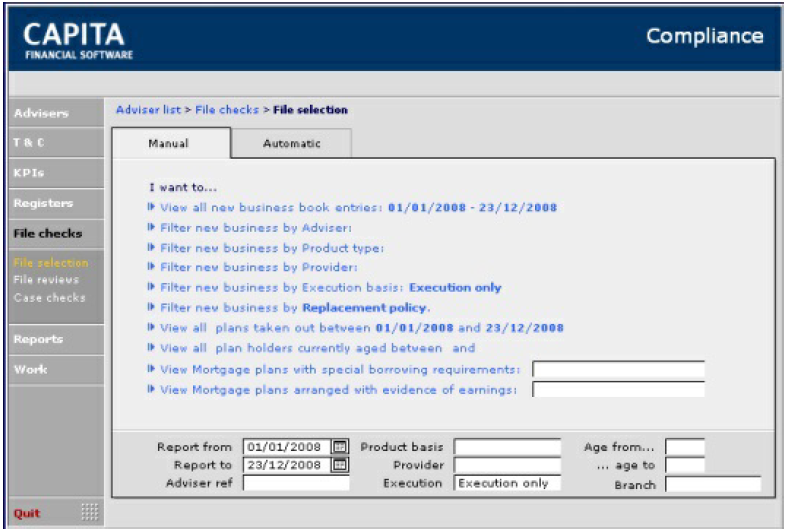Screen dimensions: 787x532
Task: Click the Quit button
Action: coord(27,513)
